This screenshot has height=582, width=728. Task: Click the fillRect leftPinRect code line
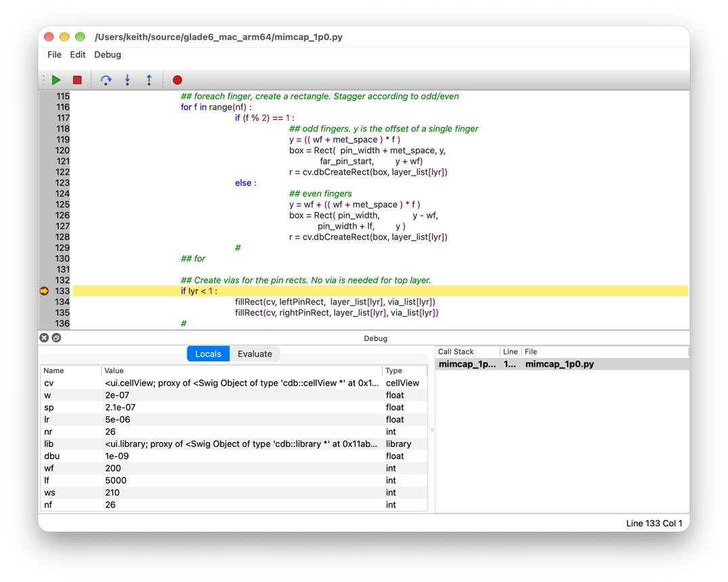pyautogui.click(x=335, y=302)
